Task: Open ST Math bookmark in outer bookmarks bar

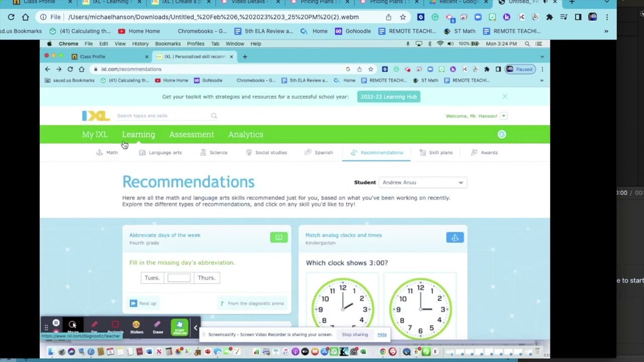Action: click(x=459, y=31)
